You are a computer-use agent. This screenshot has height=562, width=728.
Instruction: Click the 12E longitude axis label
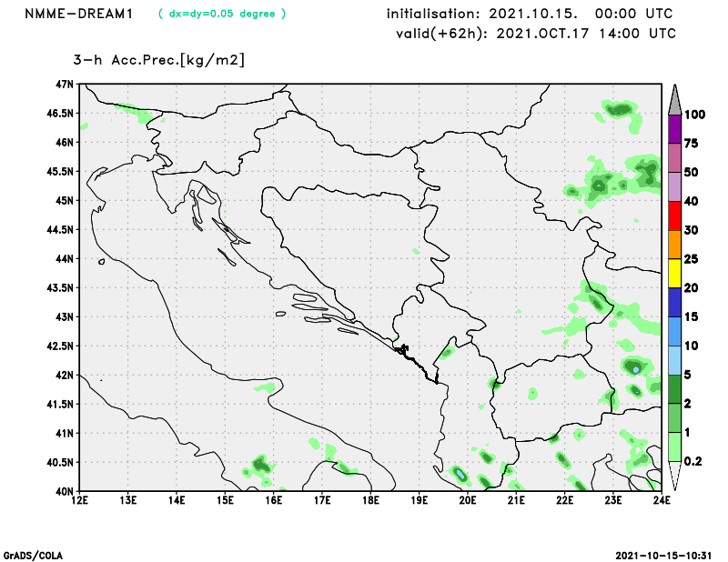point(79,500)
